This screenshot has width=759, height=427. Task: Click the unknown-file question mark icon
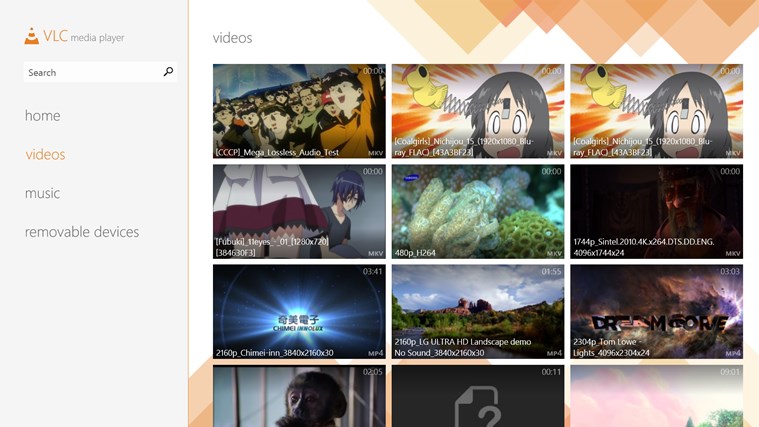pyautogui.click(x=478, y=407)
